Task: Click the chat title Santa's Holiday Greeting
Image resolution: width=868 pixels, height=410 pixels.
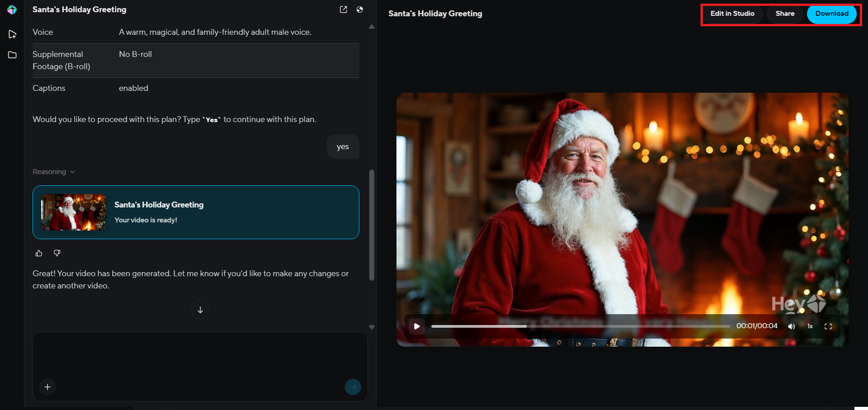Action: pyautogui.click(x=79, y=9)
